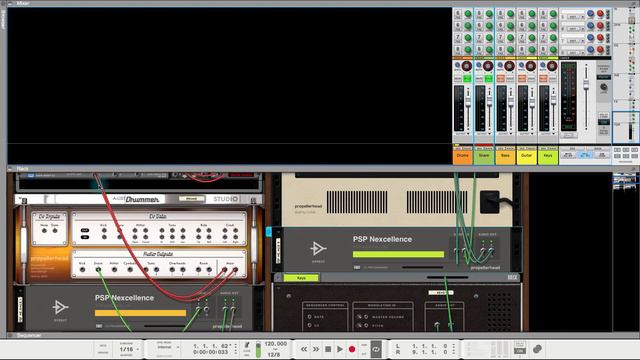Viewport: 640px width, 360px height.
Task: Click green PSP Nexcellence bypass logo
Action: [318, 249]
